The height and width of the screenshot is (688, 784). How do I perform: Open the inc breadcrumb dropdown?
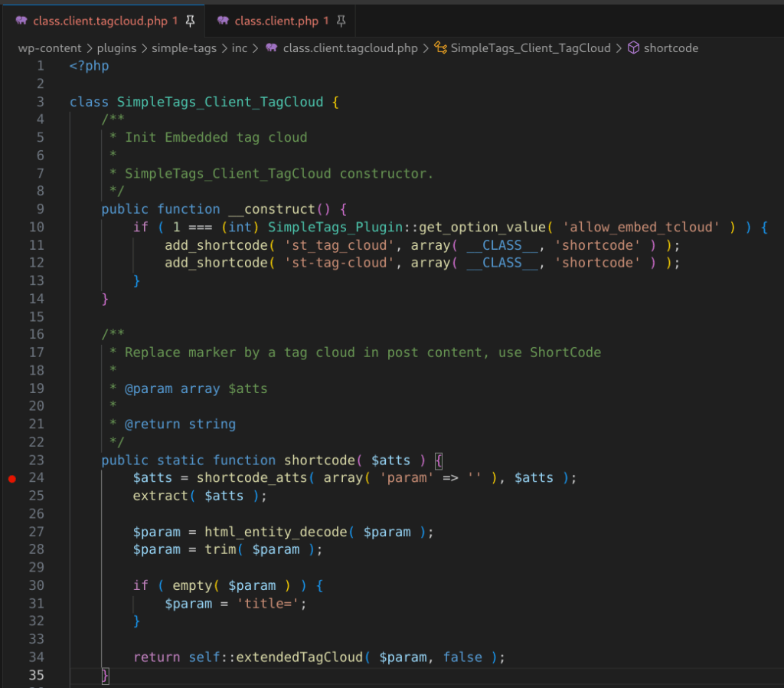239,48
